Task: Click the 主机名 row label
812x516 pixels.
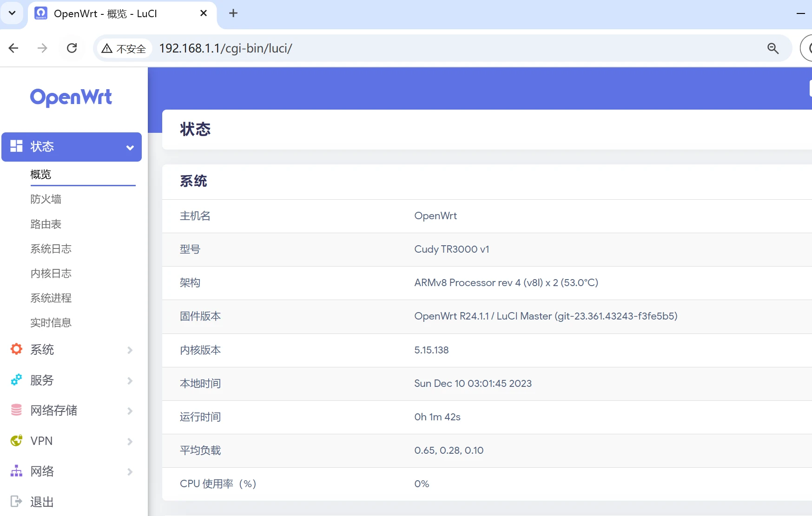Action: click(x=195, y=216)
